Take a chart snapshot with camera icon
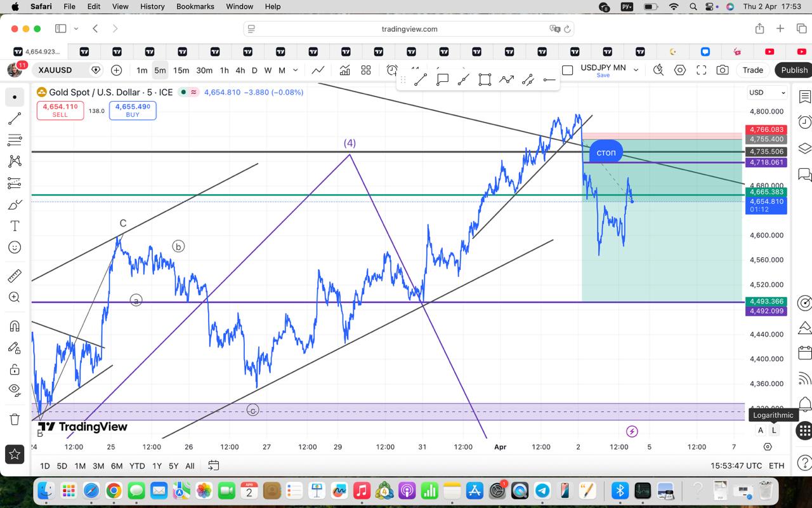 pyautogui.click(x=723, y=70)
